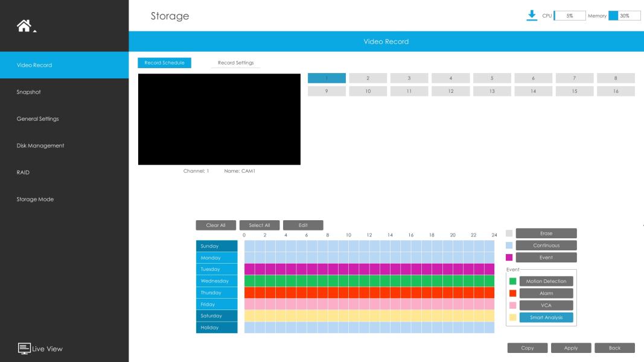Screen dimensions: 644x362
Task: Choose the Alarm event type
Action: [x=546, y=293]
